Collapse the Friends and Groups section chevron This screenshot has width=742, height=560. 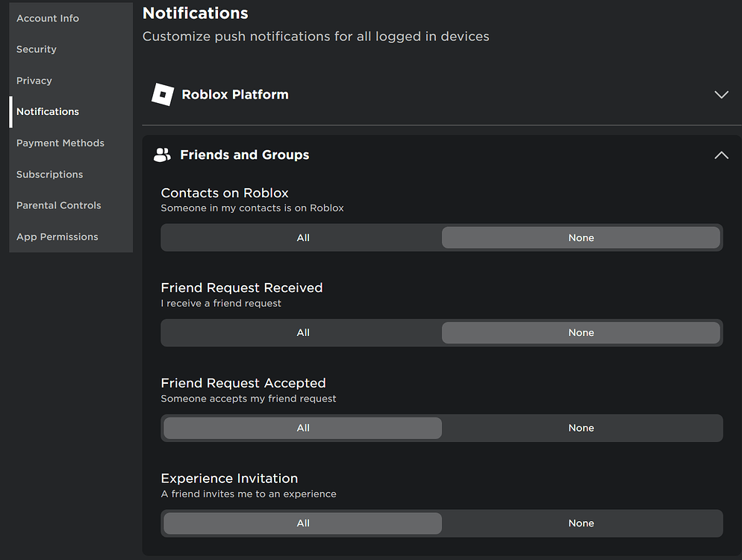[x=721, y=155]
